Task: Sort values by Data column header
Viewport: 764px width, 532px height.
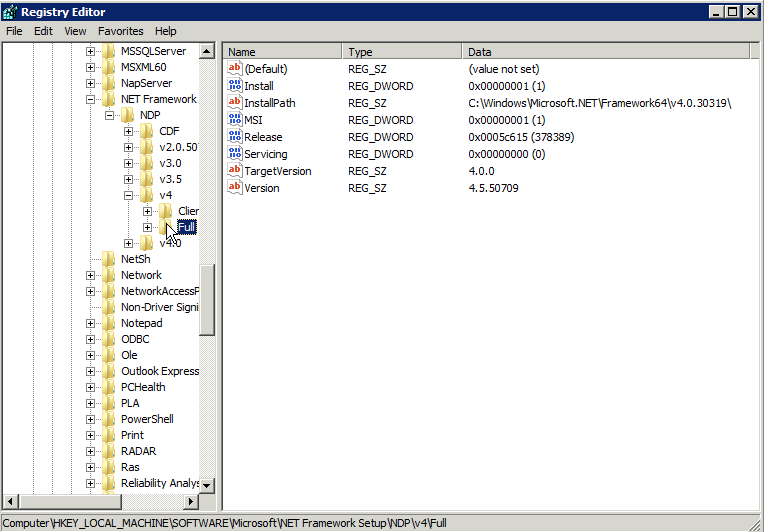Action: [606, 52]
